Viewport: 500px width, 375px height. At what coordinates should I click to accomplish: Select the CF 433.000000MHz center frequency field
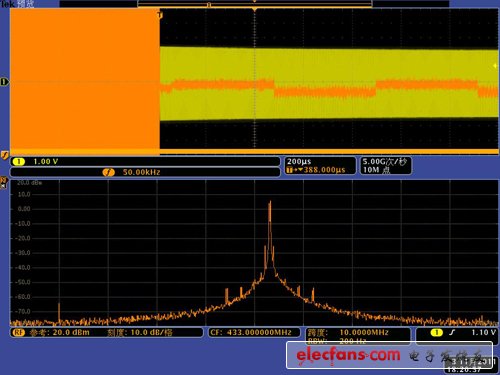pyautogui.click(x=251, y=332)
